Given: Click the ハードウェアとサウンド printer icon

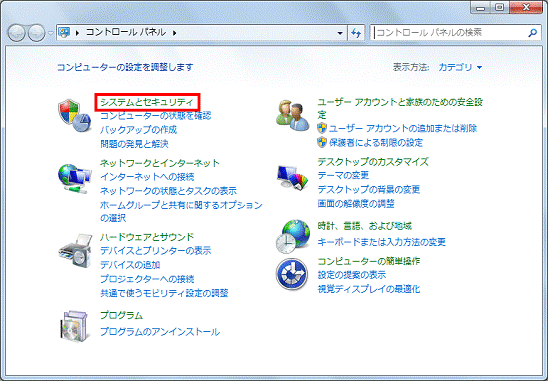Looking at the screenshot, I should click(x=75, y=251).
